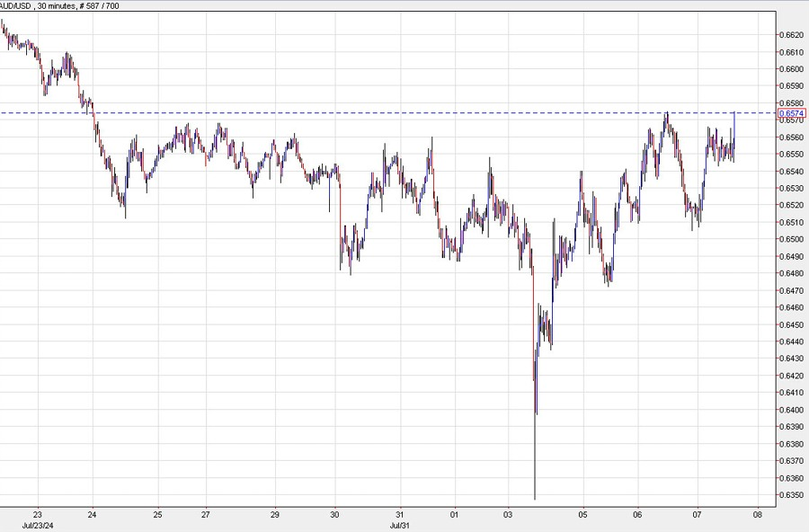Screen dimensions: 809x532
Task: Click the 31 date tick label
Action: click(x=400, y=514)
